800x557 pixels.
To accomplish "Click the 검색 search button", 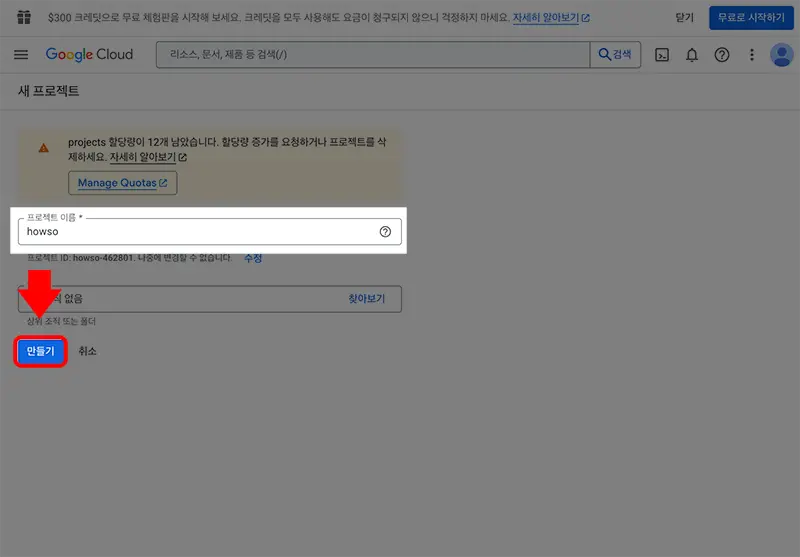I will [x=615, y=55].
